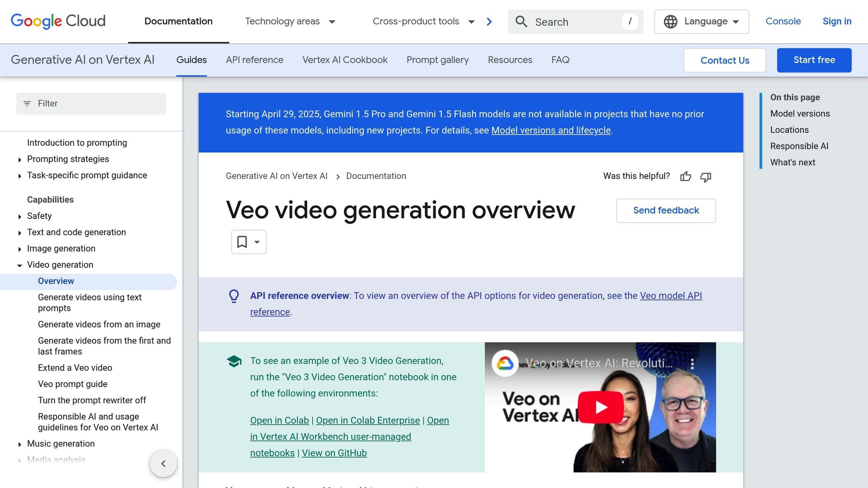Open Turn the prompt rewriter off
The width and height of the screenshot is (868, 488).
point(92,401)
